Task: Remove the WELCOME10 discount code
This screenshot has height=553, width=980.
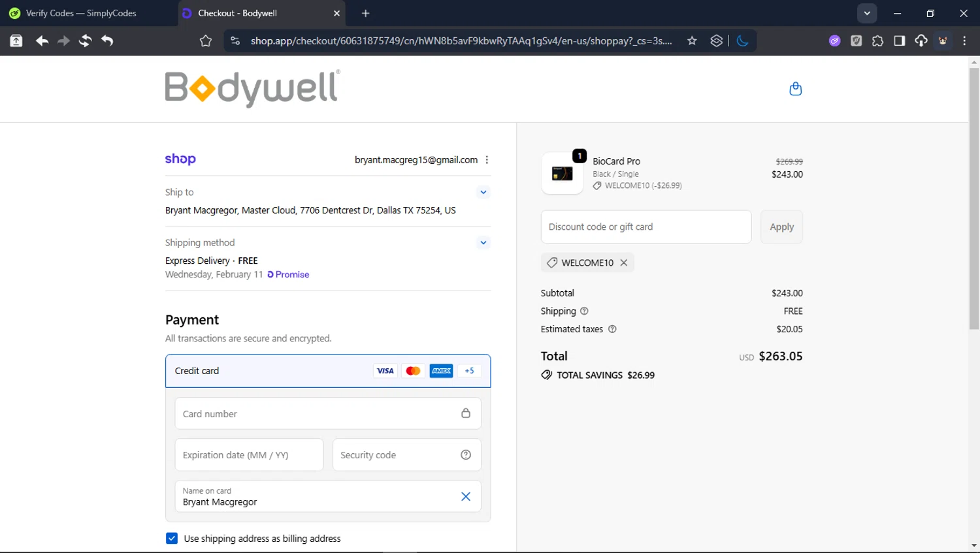Action: (x=624, y=262)
